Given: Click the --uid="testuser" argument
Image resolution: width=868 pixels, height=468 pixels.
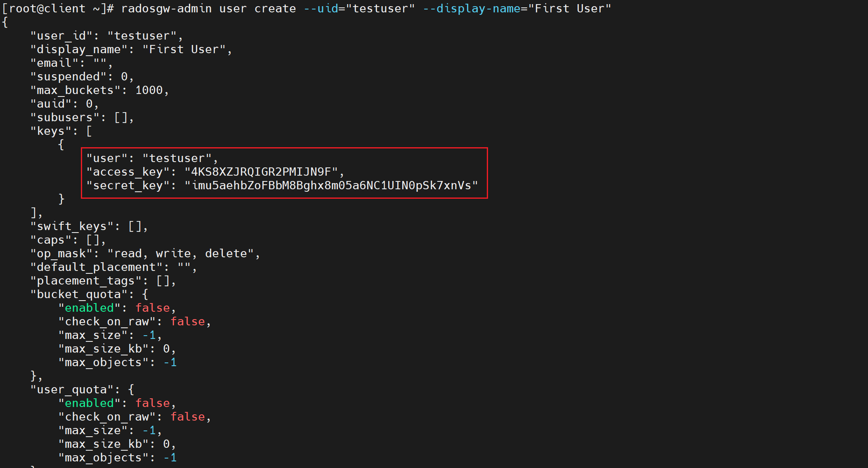Looking at the screenshot, I should point(359,9).
